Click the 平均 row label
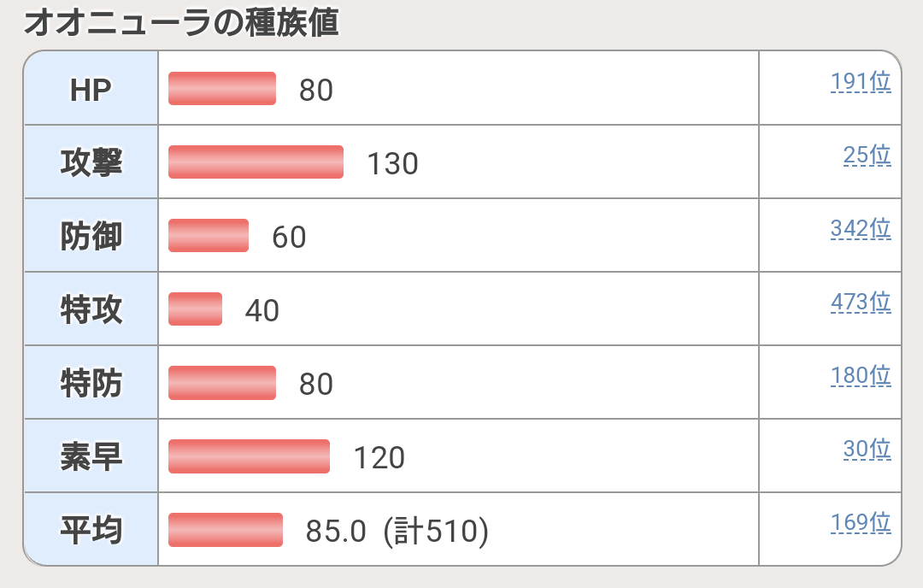The image size is (923, 588). coord(91,530)
